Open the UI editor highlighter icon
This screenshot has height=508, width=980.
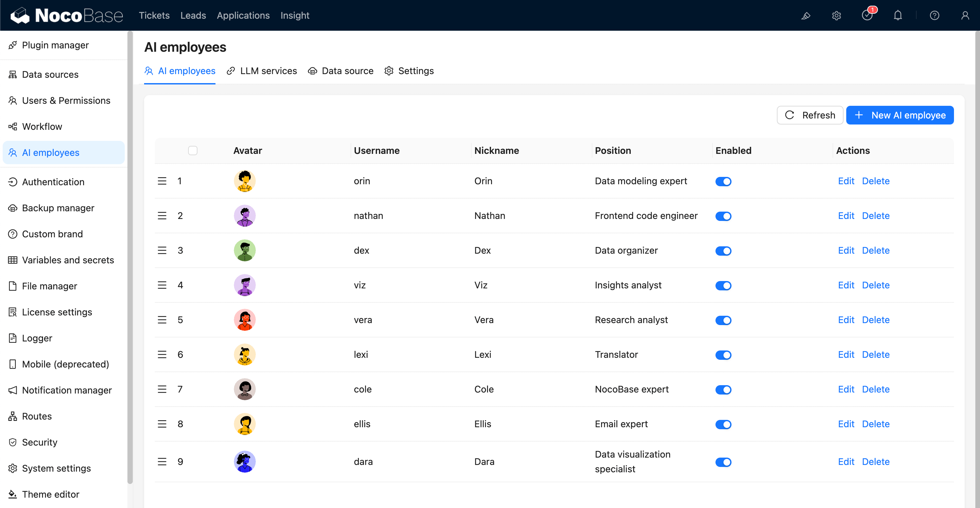805,16
